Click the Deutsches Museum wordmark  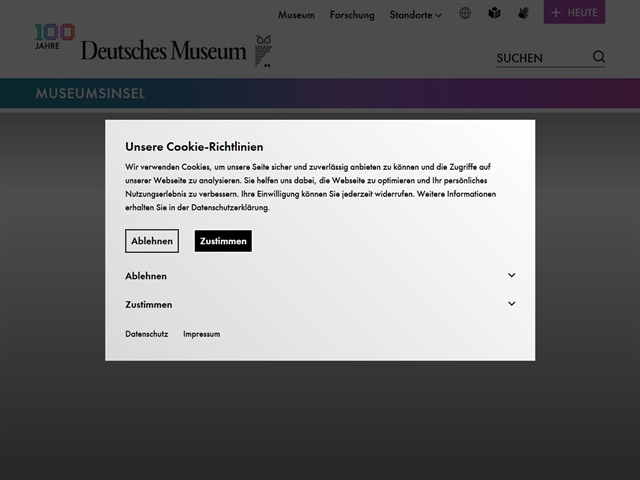click(163, 51)
